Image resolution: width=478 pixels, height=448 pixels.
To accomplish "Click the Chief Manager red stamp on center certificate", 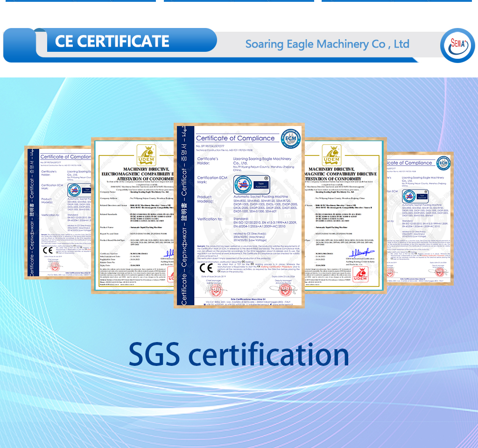I will pos(217,289).
